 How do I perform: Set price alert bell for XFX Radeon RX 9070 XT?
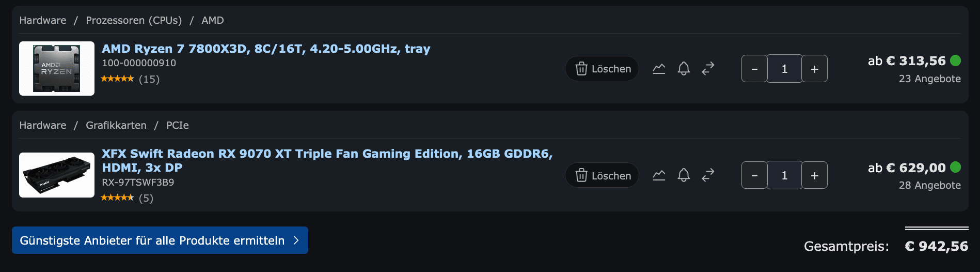(x=684, y=176)
